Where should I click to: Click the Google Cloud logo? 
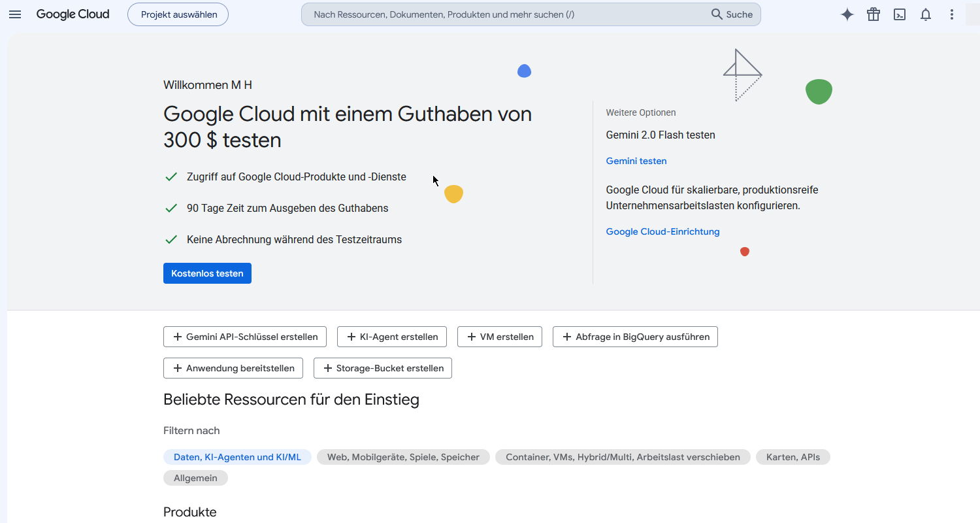click(x=73, y=14)
